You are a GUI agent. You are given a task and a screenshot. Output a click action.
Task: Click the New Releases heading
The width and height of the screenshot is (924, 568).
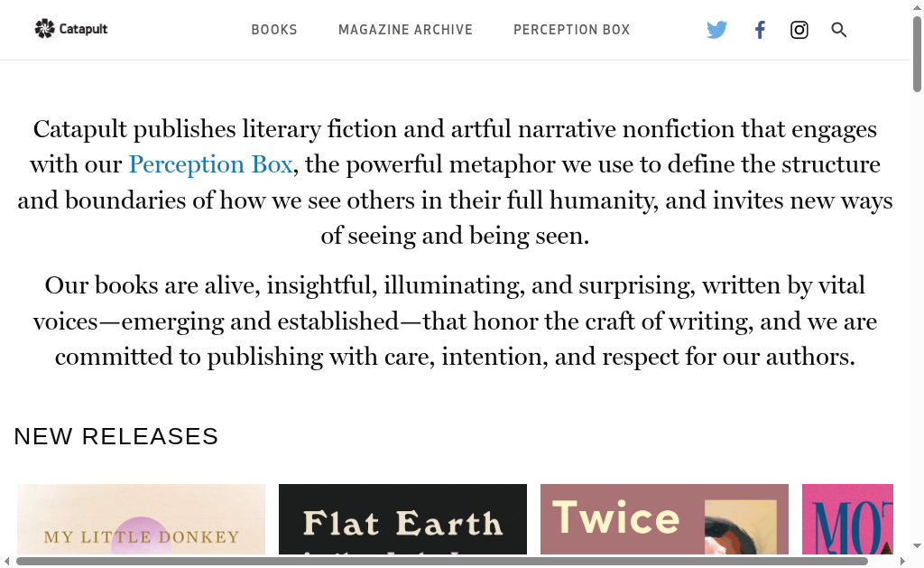tap(116, 436)
